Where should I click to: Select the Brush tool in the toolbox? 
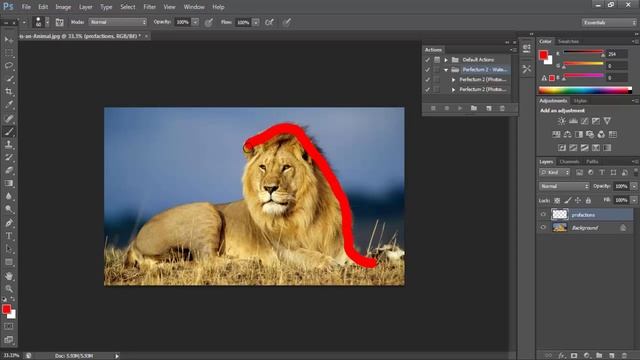[x=9, y=131]
